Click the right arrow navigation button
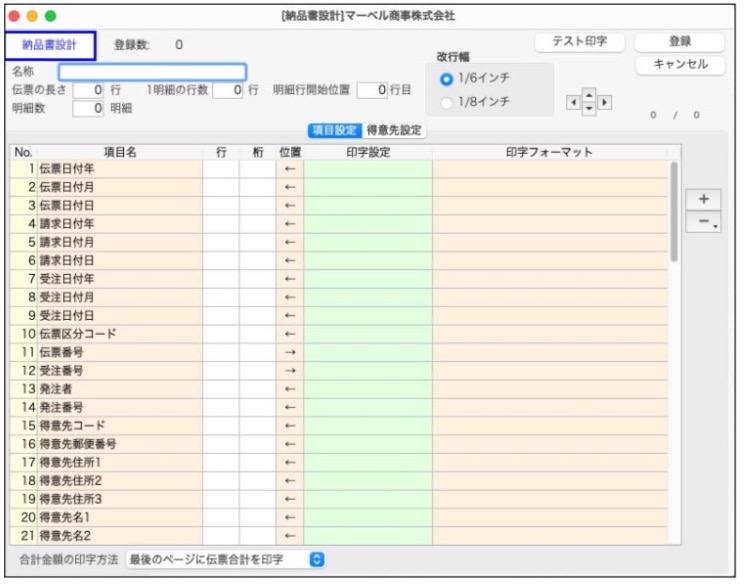The image size is (746, 585). 605,102
